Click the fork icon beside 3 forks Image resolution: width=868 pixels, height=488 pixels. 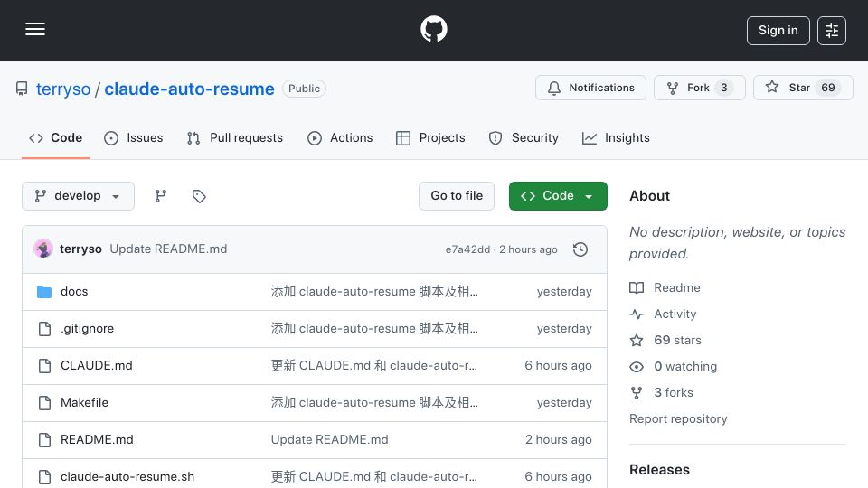[x=637, y=393]
